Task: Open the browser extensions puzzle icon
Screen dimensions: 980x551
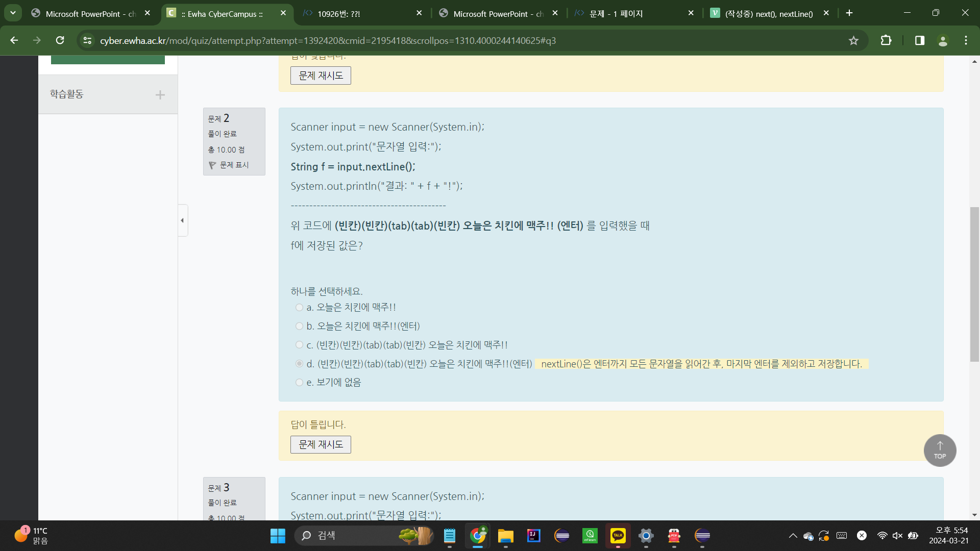Action: click(886, 40)
